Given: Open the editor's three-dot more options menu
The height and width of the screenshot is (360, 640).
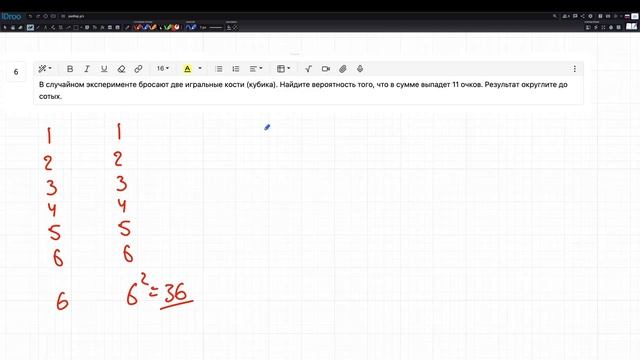Looking at the screenshot, I should pyautogui.click(x=575, y=69).
